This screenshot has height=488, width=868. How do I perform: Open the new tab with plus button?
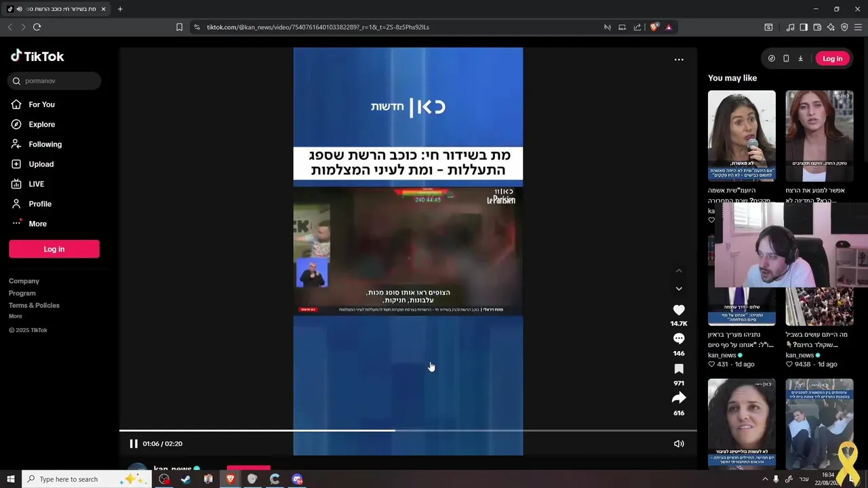pyautogui.click(x=120, y=9)
